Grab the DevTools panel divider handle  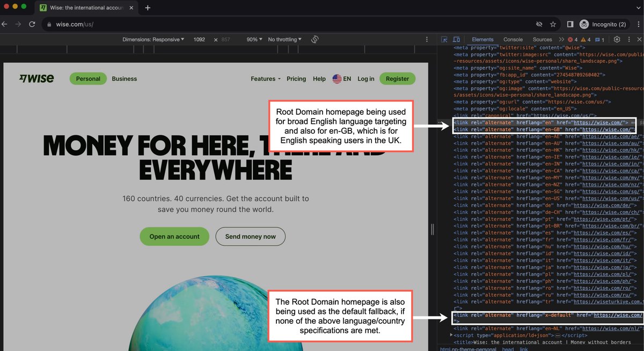point(433,230)
